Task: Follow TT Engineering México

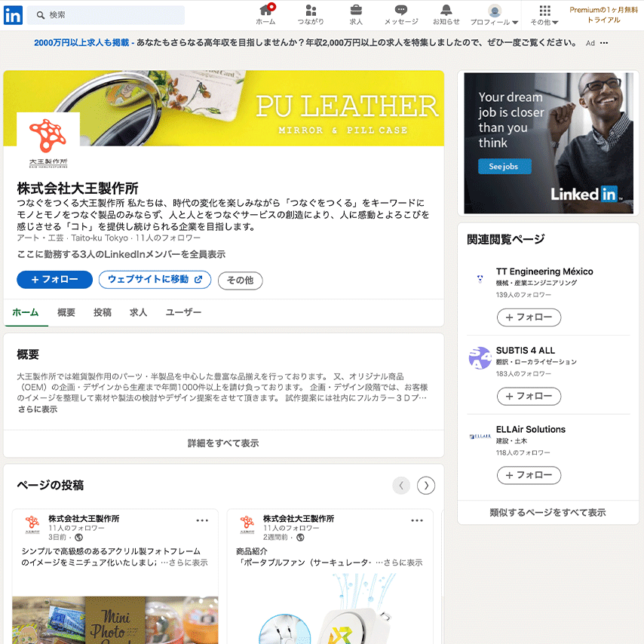Action: coord(529,317)
